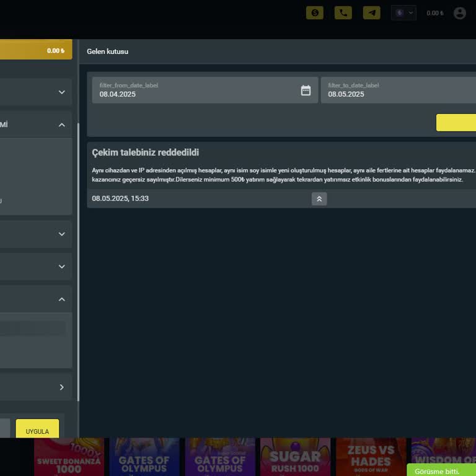Click the gray button beside UYGULA
This screenshot has height=476, width=476.
[5, 428]
